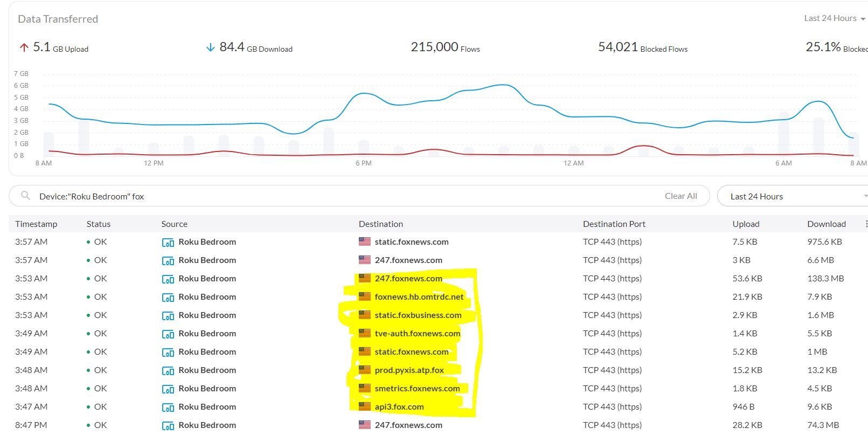Open destination static.foxbusiness.com

(418, 315)
